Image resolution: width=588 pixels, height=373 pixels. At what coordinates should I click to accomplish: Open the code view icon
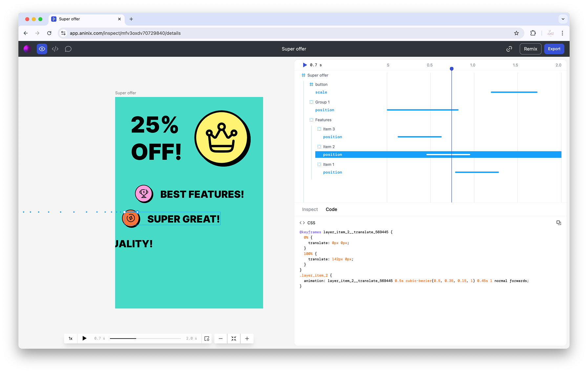click(55, 49)
